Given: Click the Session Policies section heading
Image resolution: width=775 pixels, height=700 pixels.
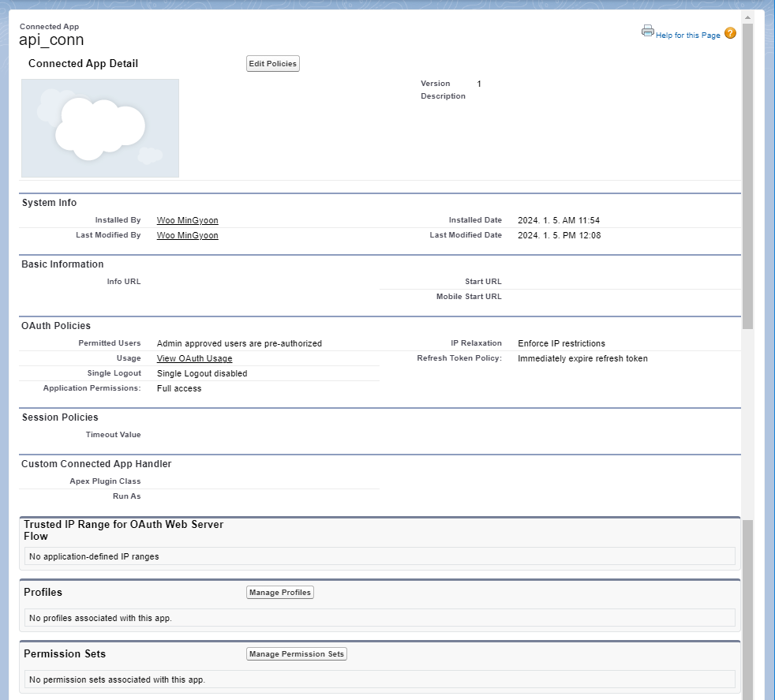Looking at the screenshot, I should click(60, 417).
